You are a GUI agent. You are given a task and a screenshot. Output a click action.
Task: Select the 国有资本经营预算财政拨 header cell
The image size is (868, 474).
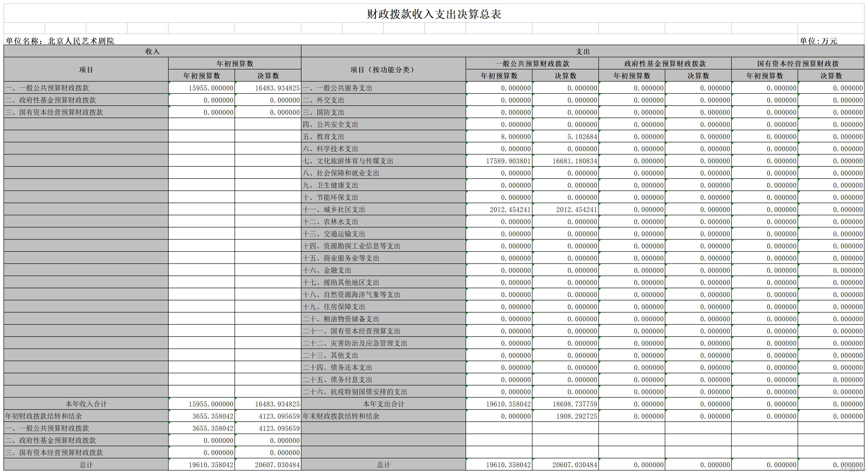pos(798,63)
